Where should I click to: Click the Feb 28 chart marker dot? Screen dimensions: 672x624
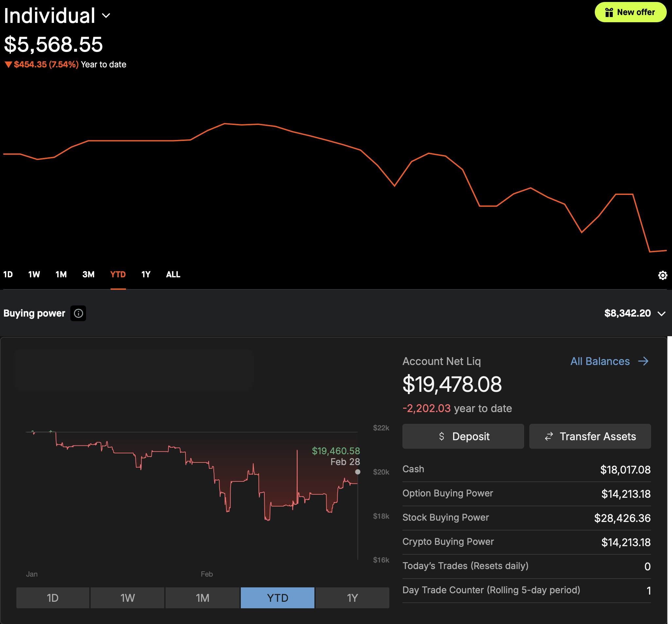(x=358, y=472)
